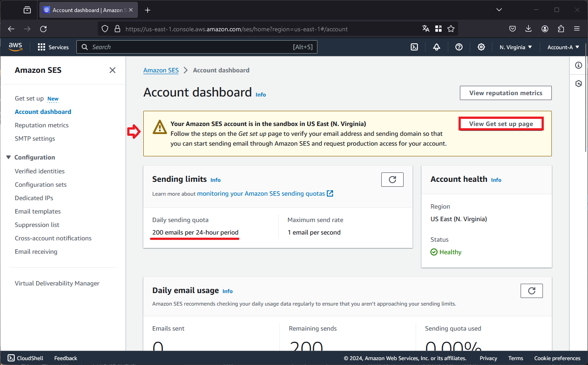Refresh the Sending limits panel
The width and height of the screenshot is (588, 365).
392,180
